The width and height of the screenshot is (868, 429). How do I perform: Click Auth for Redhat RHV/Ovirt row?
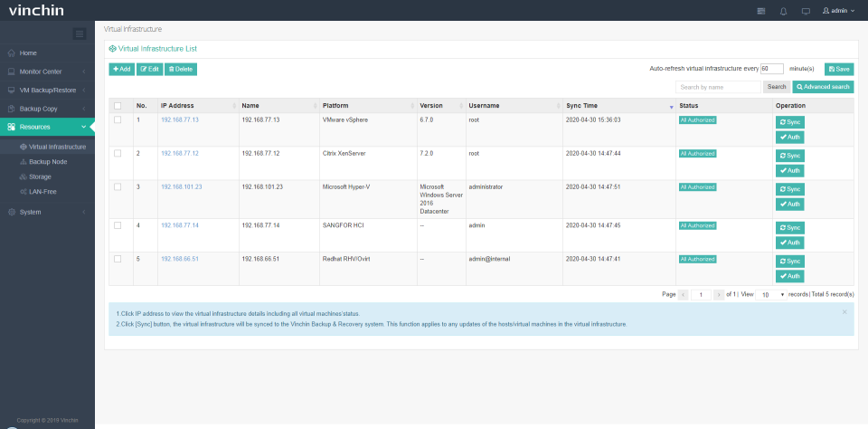[790, 276]
